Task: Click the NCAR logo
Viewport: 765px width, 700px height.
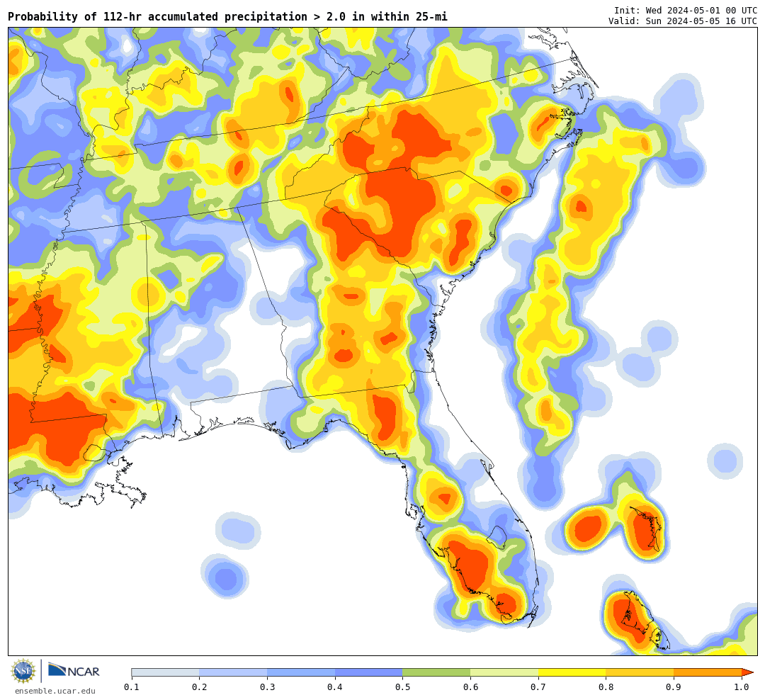Action: (74, 671)
